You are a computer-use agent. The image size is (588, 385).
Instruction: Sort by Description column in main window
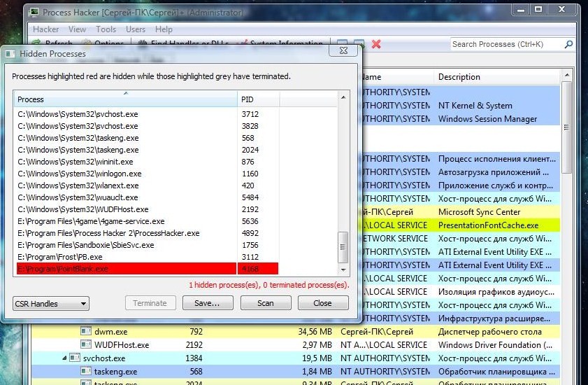pyautogui.click(x=497, y=77)
